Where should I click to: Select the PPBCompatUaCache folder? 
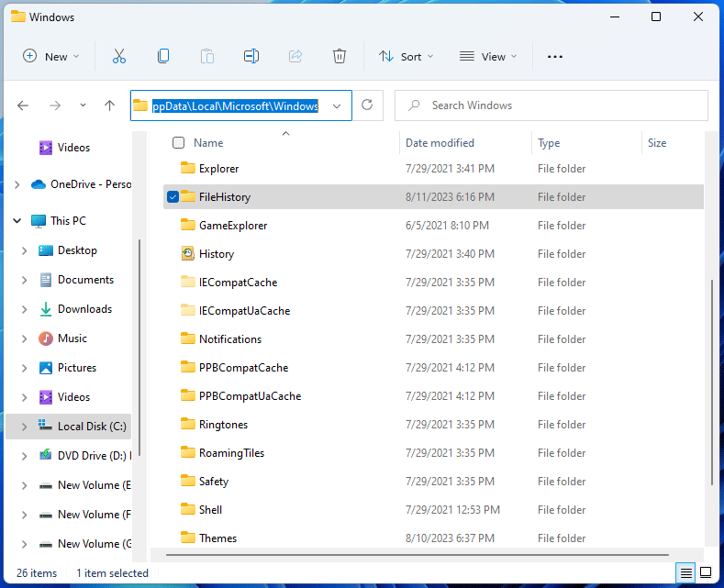click(x=251, y=396)
